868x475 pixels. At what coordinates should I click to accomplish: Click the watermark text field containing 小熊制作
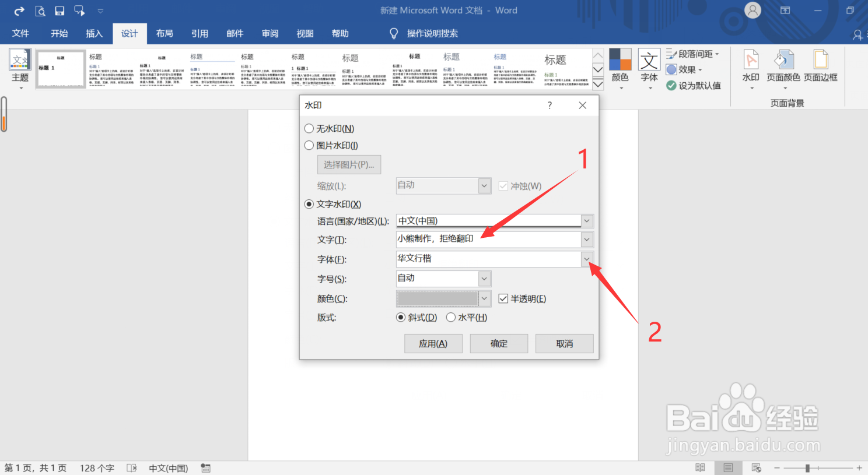pyautogui.click(x=488, y=239)
